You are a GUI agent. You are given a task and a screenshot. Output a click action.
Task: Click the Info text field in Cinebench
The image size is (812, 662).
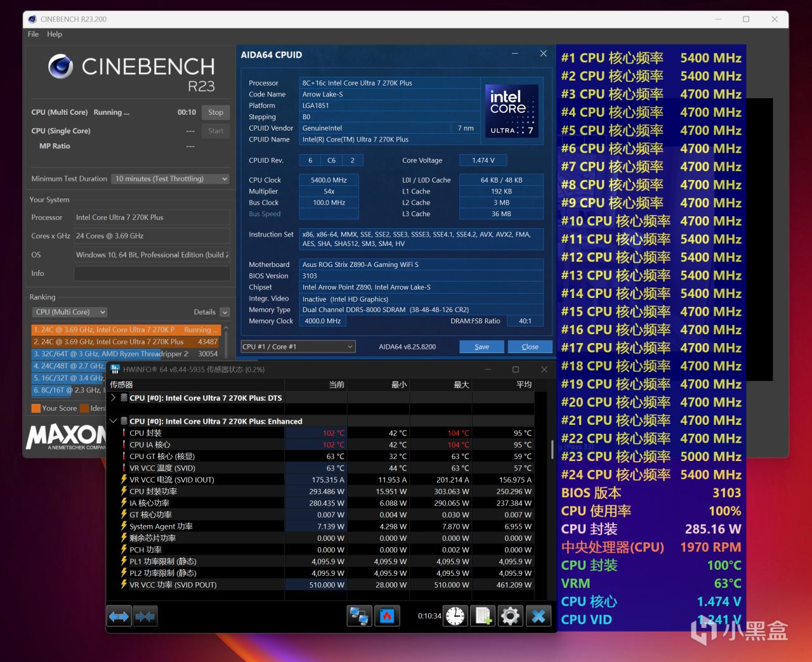(x=152, y=273)
